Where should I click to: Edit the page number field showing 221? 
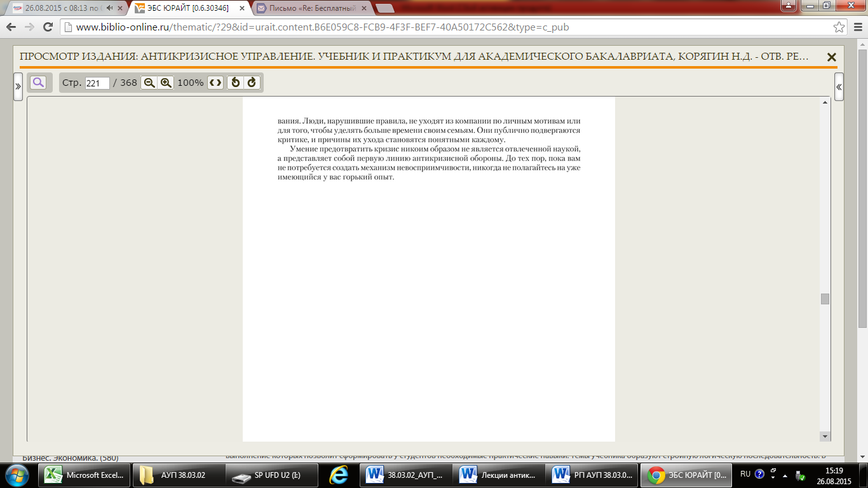(97, 83)
